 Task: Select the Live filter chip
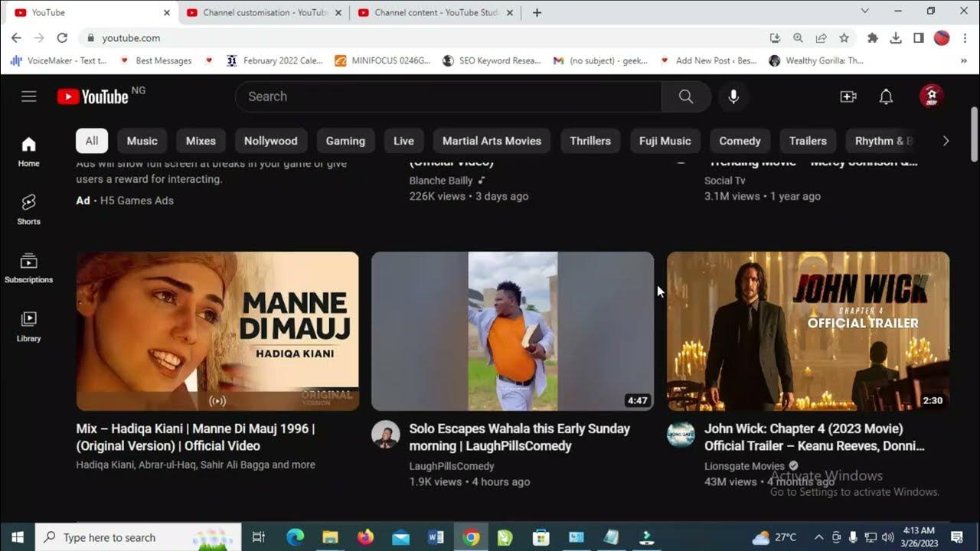403,141
